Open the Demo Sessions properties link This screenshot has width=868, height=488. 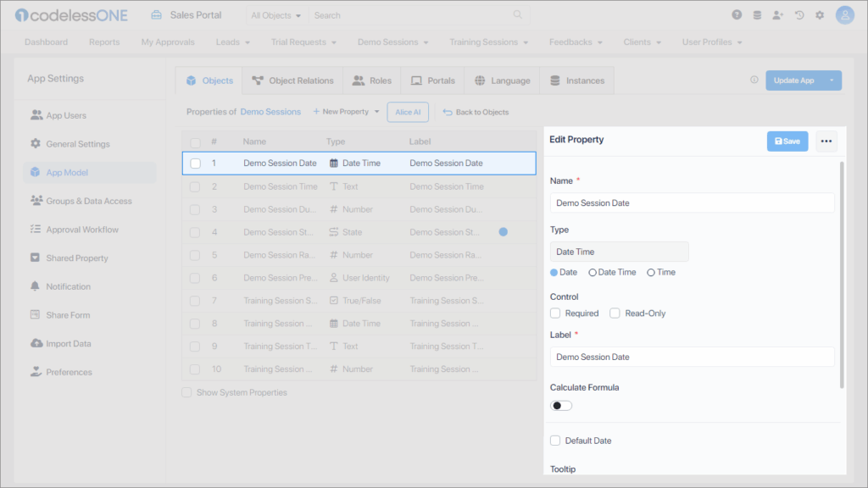pos(270,112)
